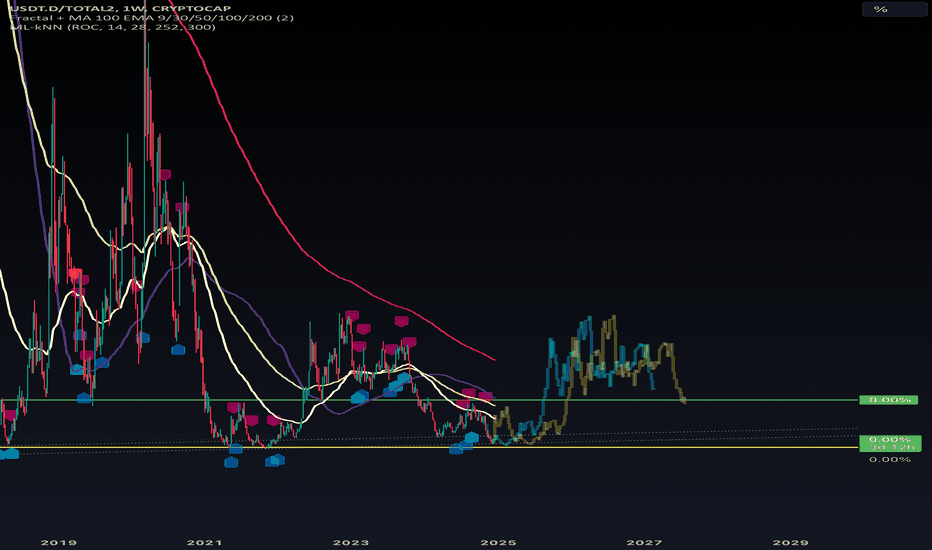Click the 2021 label on the time axis

point(204,542)
